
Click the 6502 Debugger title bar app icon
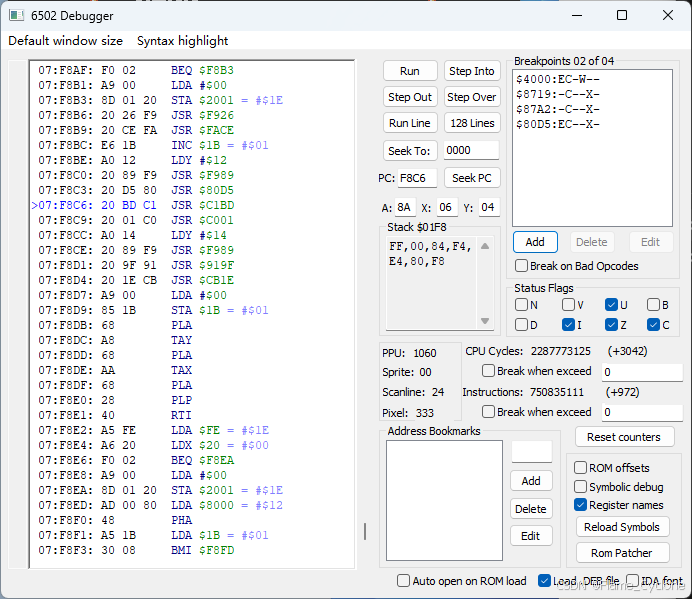(16, 15)
